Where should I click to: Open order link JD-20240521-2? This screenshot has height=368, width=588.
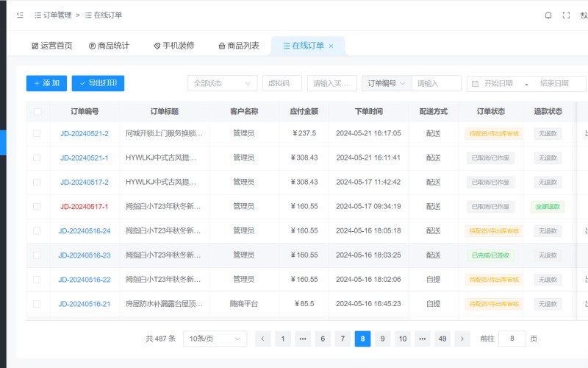pos(85,133)
